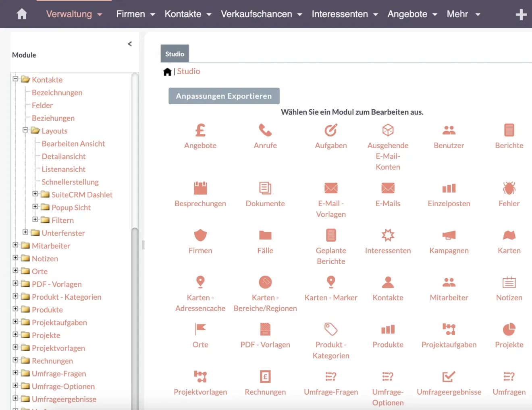Select the Firmen shield icon

click(200, 235)
